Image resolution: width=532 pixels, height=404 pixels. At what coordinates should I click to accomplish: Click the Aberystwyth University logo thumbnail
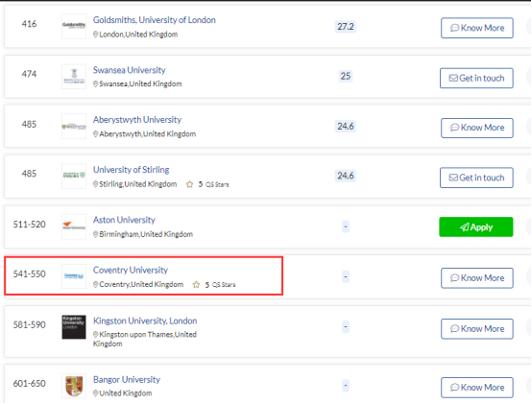(74, 127)
